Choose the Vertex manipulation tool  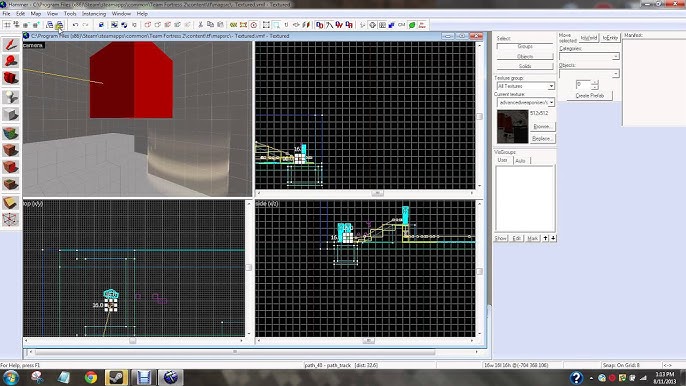pos(10,219)
